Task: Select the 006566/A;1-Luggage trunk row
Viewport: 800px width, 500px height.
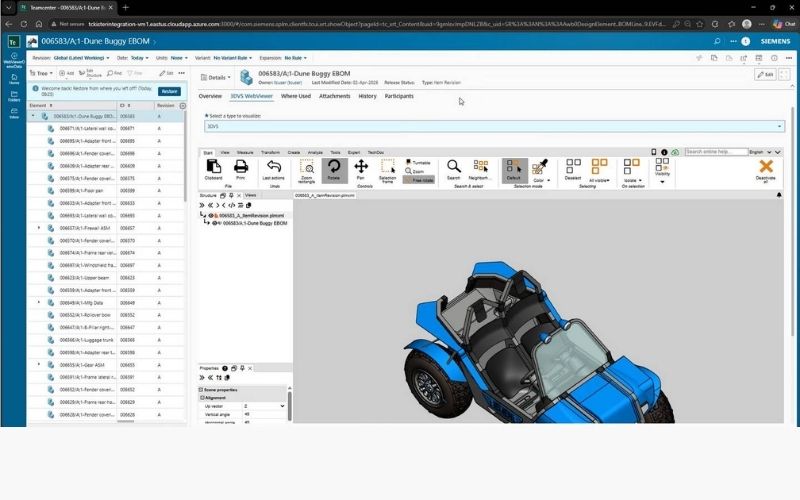Action: tap(106, 340)
